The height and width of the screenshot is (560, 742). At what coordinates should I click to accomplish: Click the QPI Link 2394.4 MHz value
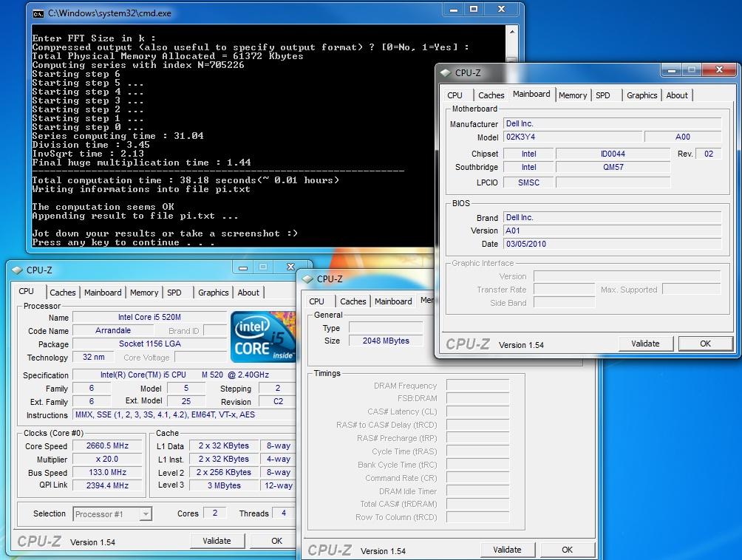pyautogui.click(x=107, y=485)
